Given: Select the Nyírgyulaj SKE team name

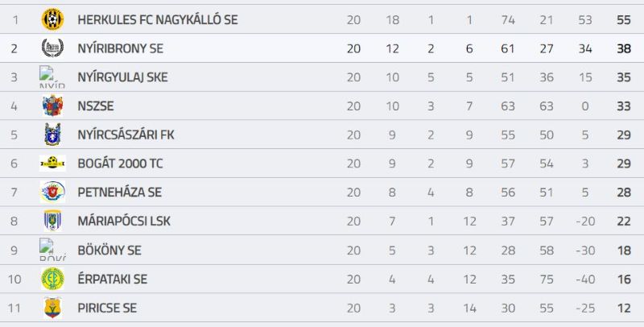Looking at the screenshot, I should [x=123, y=77].
